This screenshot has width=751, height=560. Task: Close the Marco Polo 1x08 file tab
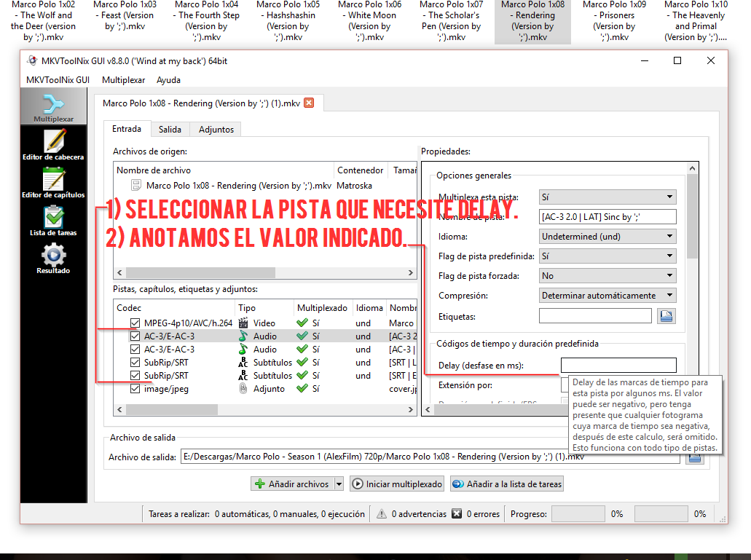310,103
